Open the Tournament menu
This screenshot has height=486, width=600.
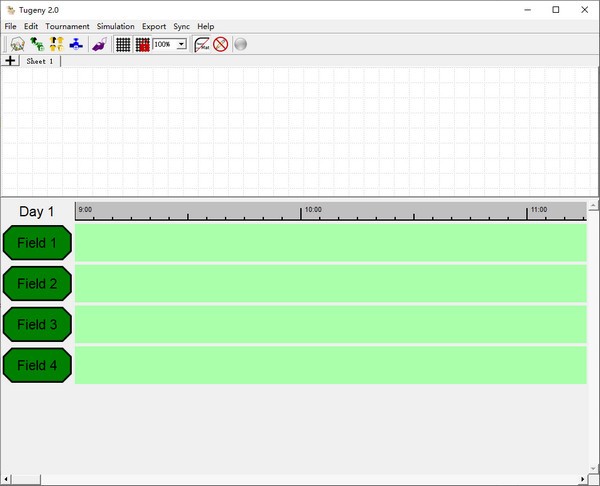(x=67, y=26)
